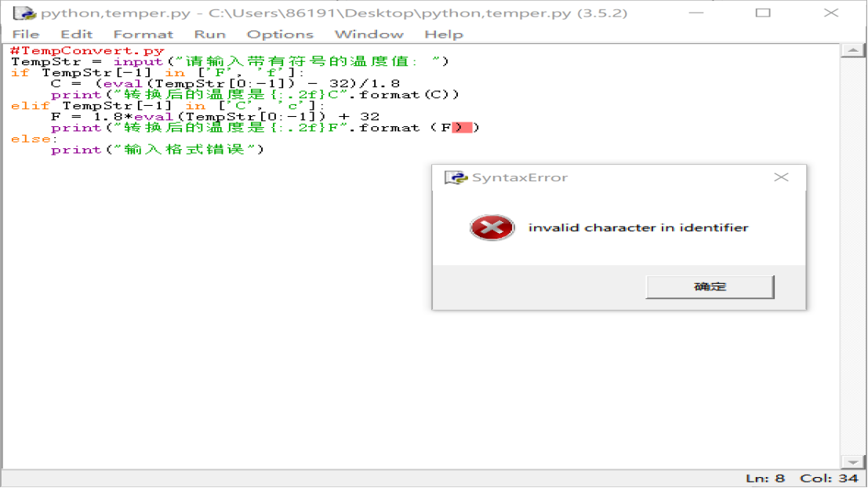868x488 pixels.
Task: Click the #TempConvert.py comment line
Action: pos(88,51)
